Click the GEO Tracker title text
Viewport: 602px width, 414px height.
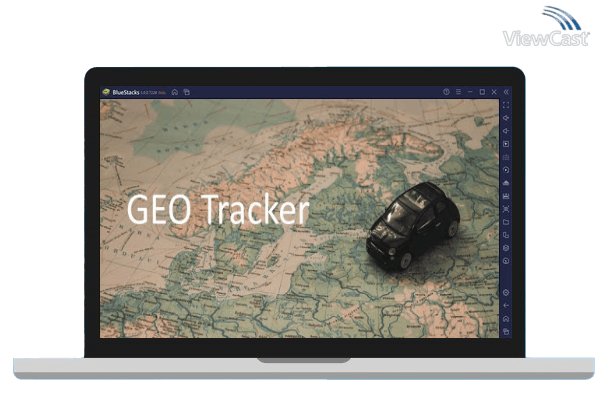218,209
